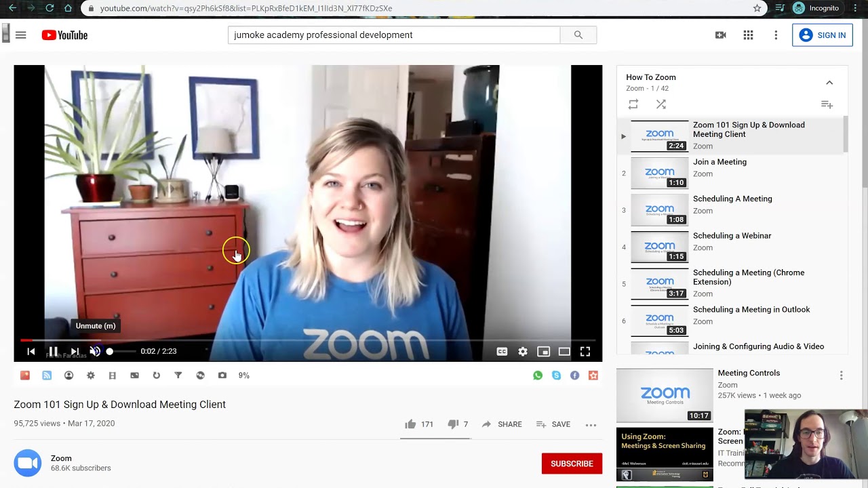Image resolution: width=868 pixels, height=488 pixels.
Task: Open the Zoom channel name link
Action: tap(61, 458)
